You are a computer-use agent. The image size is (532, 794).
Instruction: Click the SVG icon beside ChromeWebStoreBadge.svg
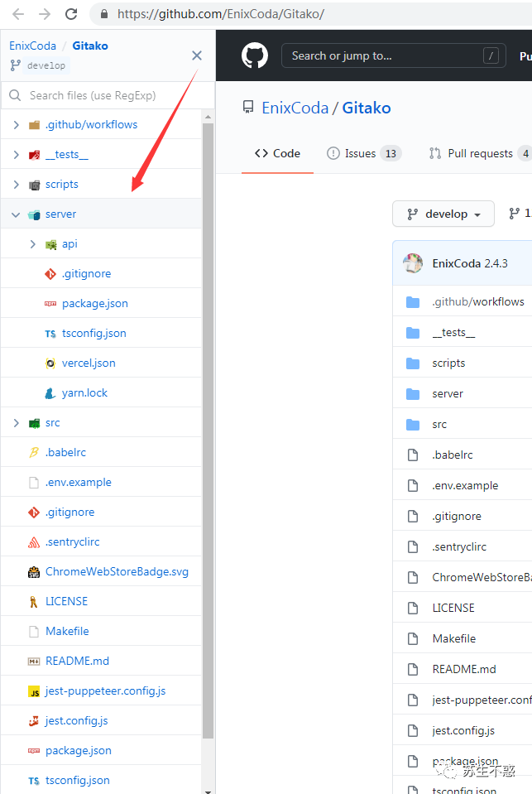[34, 572]
